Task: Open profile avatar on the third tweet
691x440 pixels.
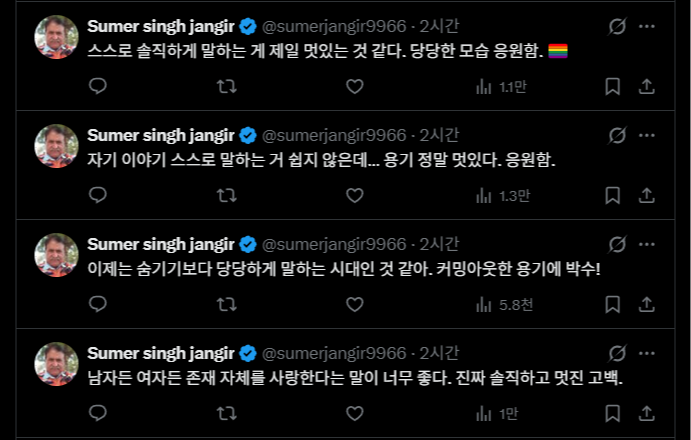Action: (57, 254)
